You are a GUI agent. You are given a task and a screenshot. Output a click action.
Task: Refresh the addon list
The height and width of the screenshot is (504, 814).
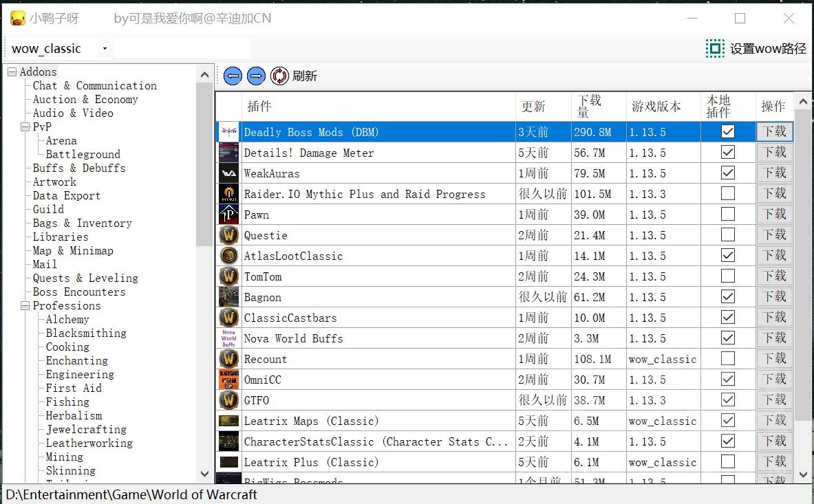(279, 76)
